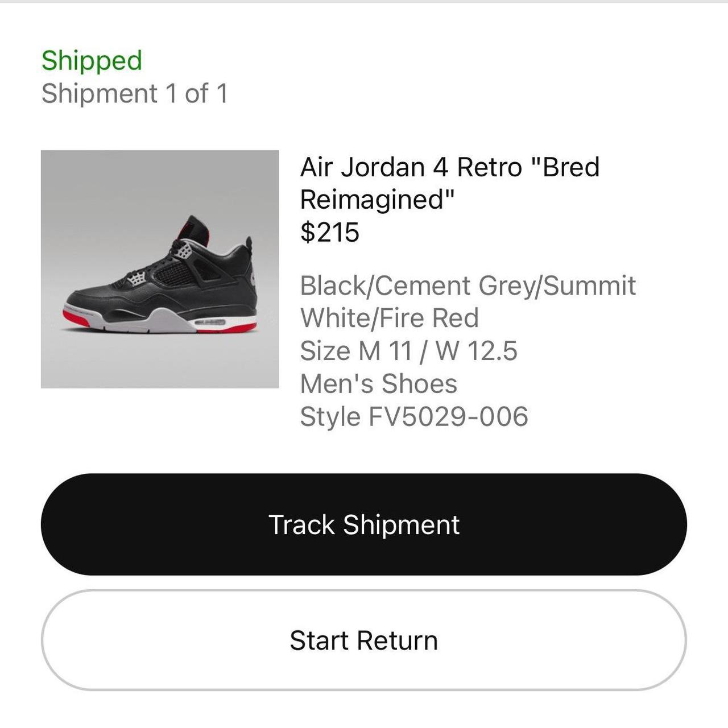Select the Shipment 1 of 1 text

136,94
